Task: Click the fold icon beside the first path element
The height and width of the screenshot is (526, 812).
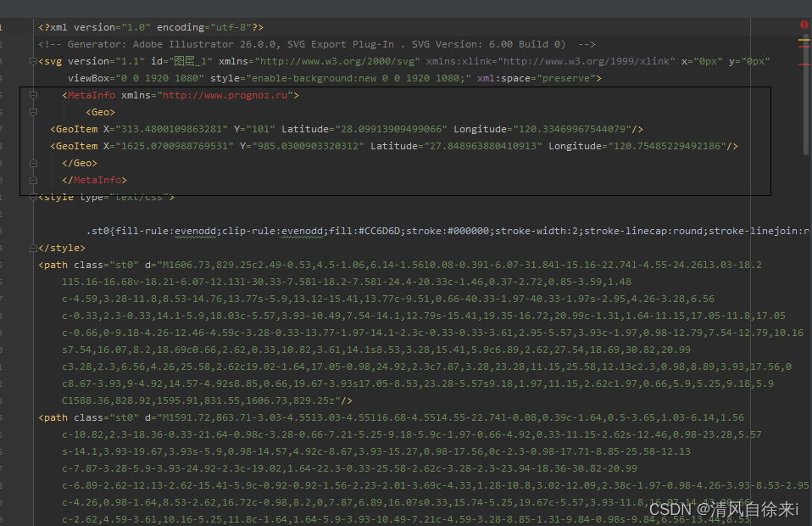Action: [x=33, y=264]
